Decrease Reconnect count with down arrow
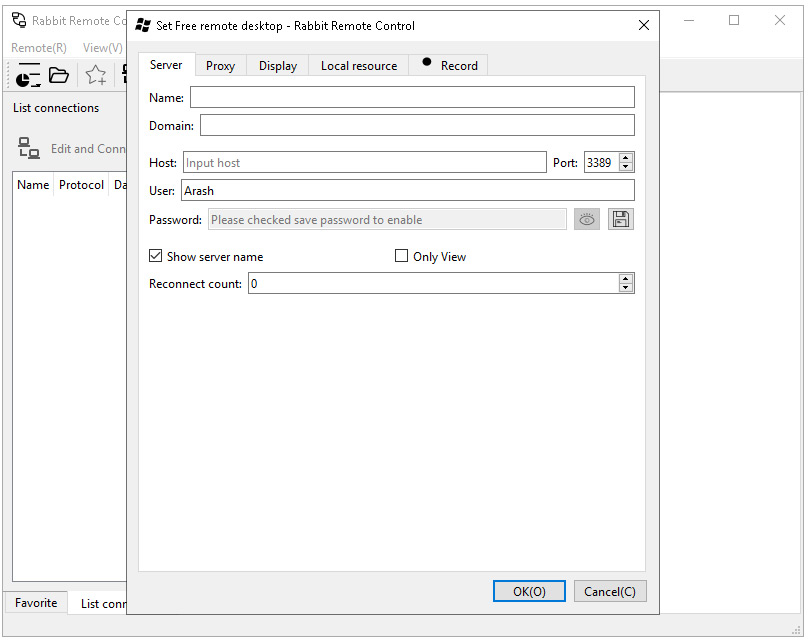The height and width of the screenshot is (644, 809). point(625,288)
